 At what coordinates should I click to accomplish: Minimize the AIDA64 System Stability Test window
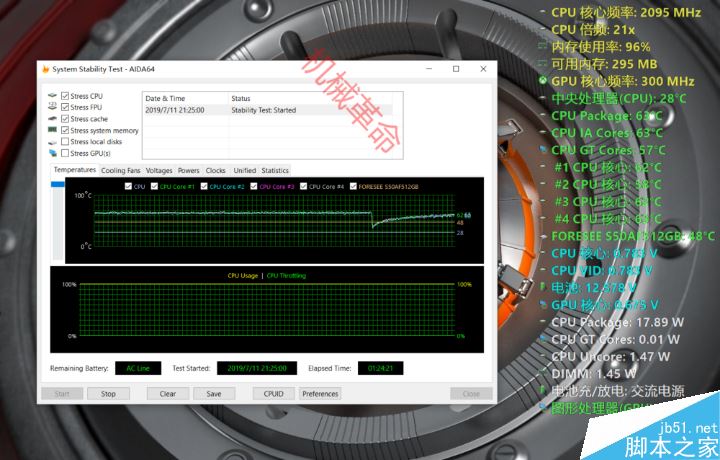[x=429, y=69]
